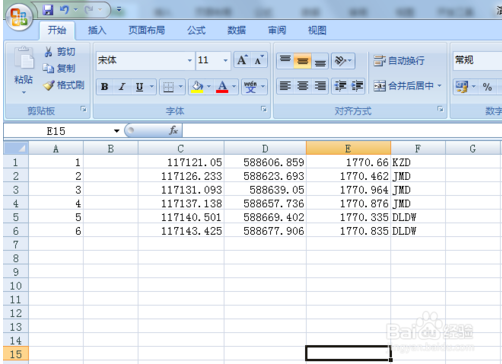Switch to the 插入 ribbon tab
Image resolution: width=502 pixels, height=364 pixels.
[97, 30]
